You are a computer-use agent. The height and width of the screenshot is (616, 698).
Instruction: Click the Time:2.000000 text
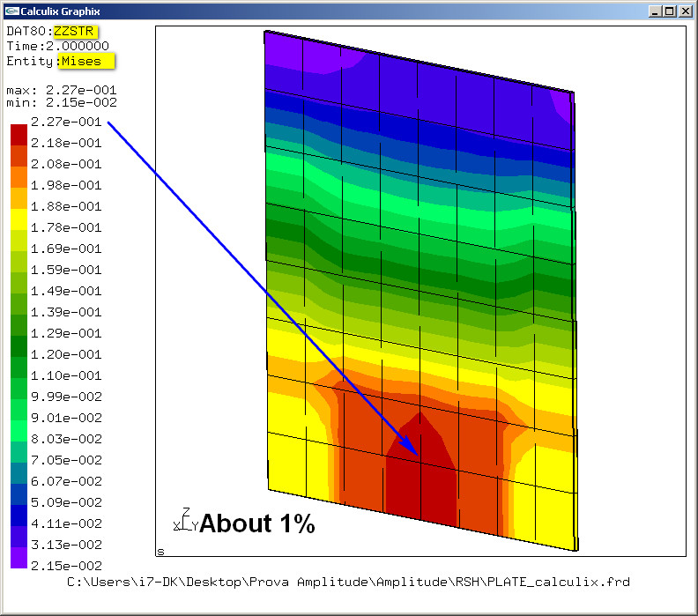[57, 46]
